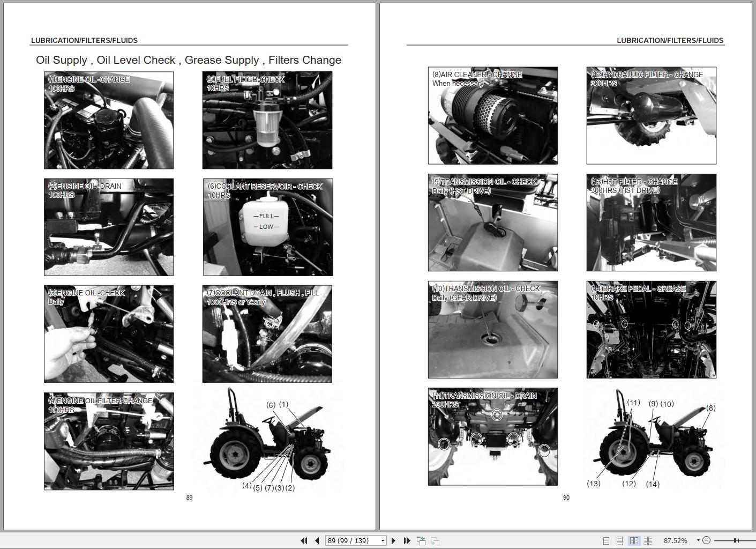Click the Engine Oil Filter Change photo

point(109,441)
